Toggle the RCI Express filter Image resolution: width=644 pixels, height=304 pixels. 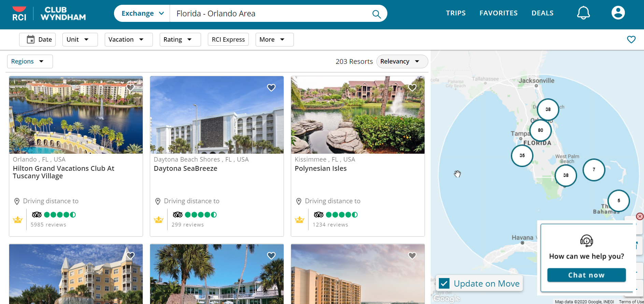[228, 40]
